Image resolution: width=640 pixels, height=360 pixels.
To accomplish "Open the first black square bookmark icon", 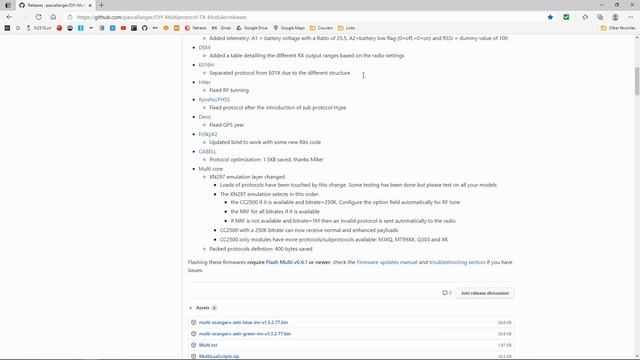I will click(x=7, y=28).
